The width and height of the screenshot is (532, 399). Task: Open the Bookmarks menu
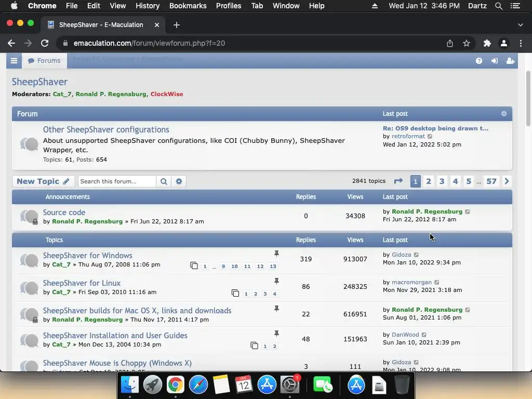coord(188,6)
